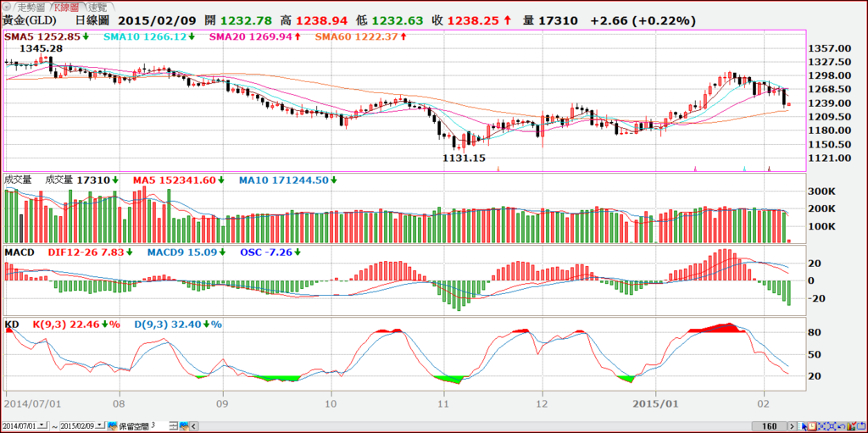Click the blue undo arrow icon
868x433 pixels.
(x=842, y=426)
